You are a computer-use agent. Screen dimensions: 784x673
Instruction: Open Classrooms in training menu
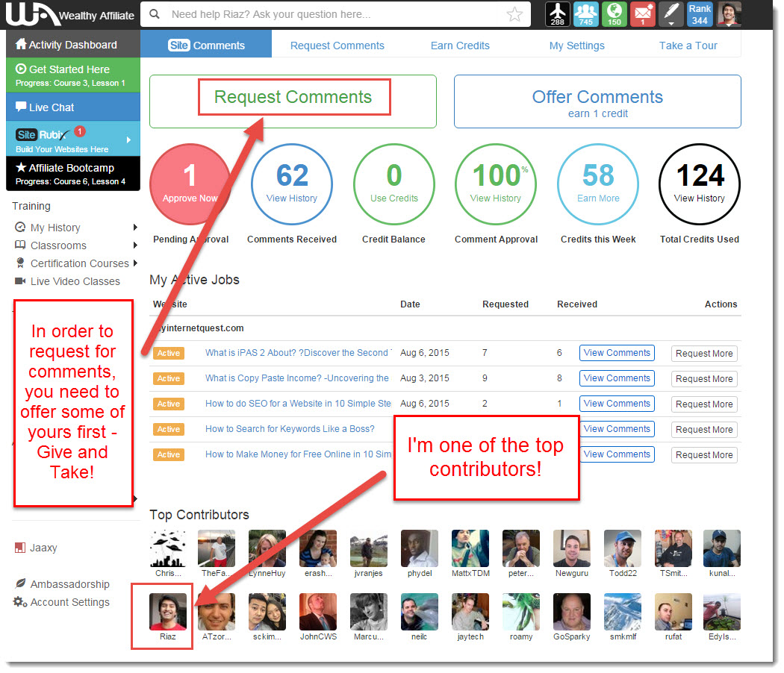coord(58,245)
